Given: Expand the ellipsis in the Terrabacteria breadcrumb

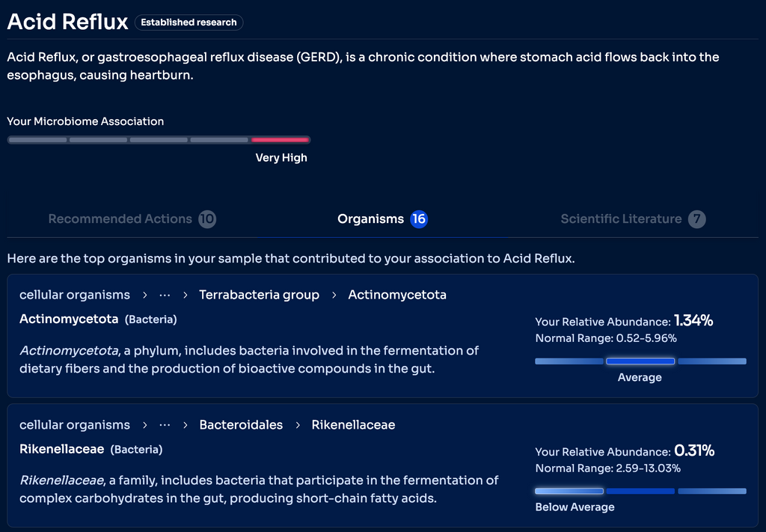Looking at the screenshot, I should pyautogui.click(x=165, y=295).
